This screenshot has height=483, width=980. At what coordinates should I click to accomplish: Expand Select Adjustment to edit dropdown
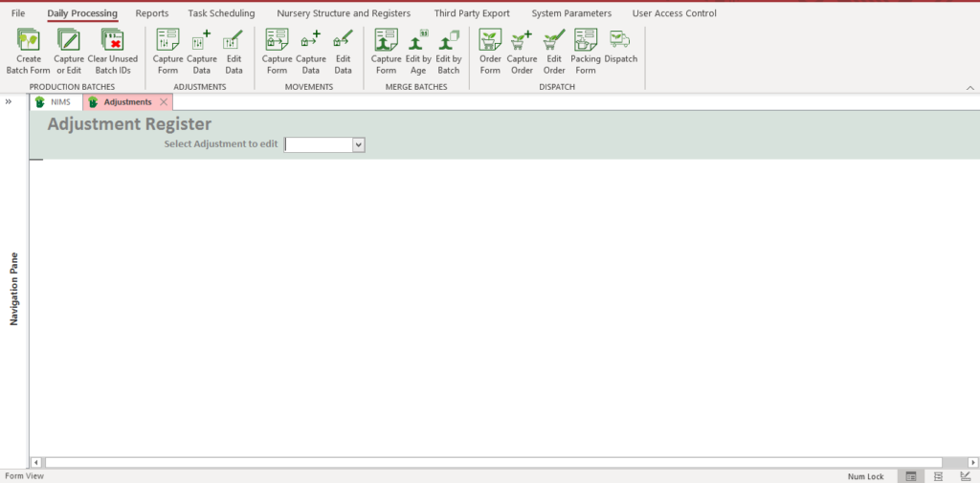[359, 144]
